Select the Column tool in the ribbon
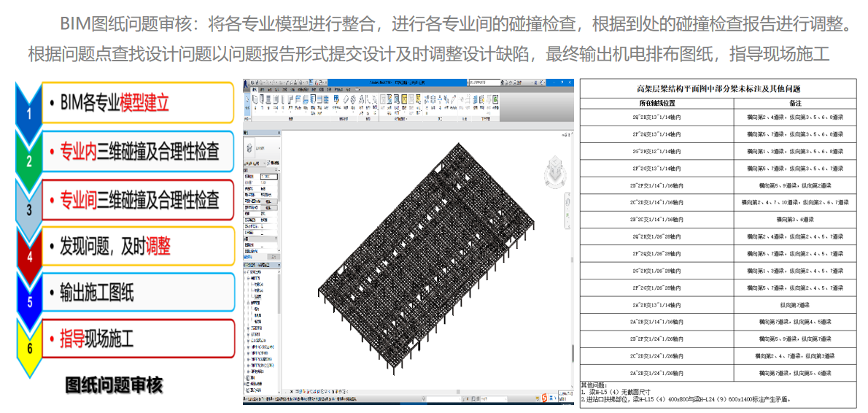Screen dimensions: 868x413 (x=282, y=103)
